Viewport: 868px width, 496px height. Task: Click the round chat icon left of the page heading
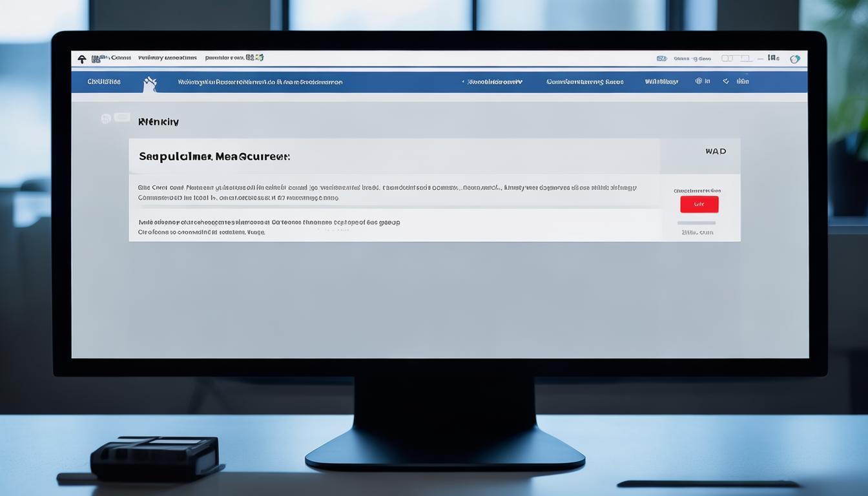(x=106, y=119)
